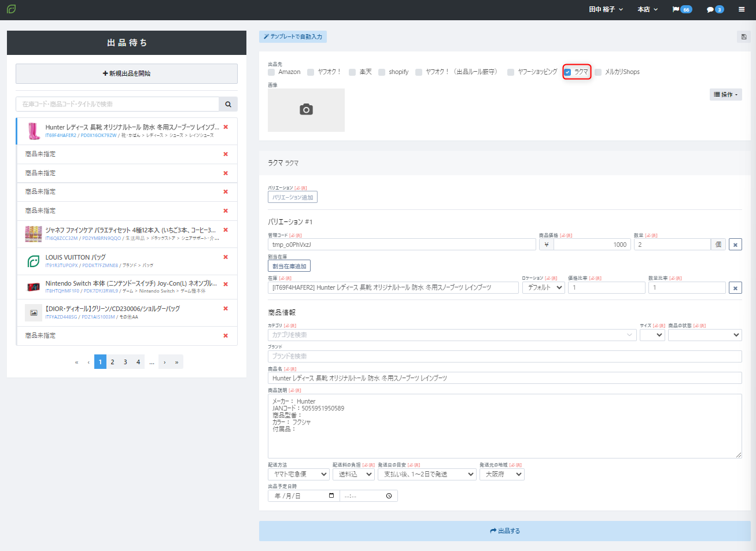The height and width of the screenshot is (551, 756).
Task: Click the camera image upload placeholder
Action: tap(306, 110)
